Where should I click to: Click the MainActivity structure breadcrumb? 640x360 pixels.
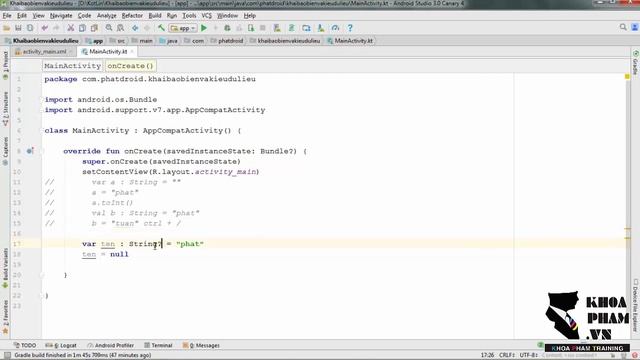click(x=72, y=66)
